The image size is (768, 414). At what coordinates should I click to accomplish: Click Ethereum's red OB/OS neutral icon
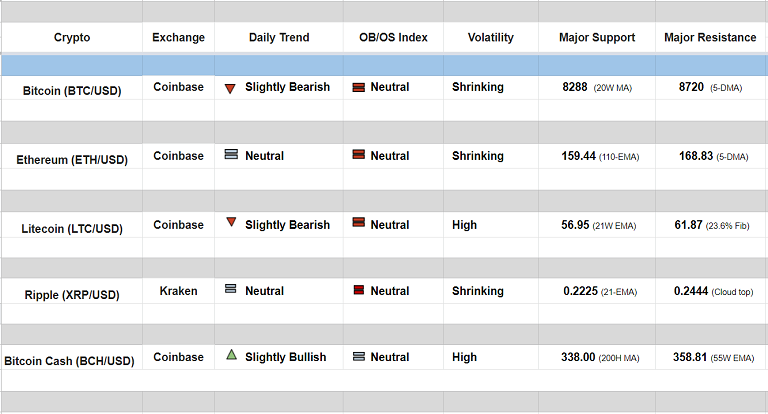pos(358,155)
